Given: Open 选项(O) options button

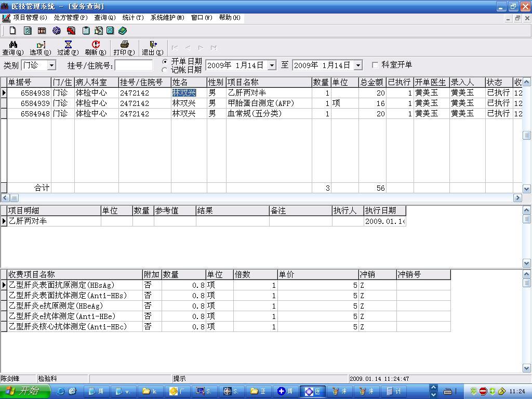Looking at the screenshot, I should 41,48.
